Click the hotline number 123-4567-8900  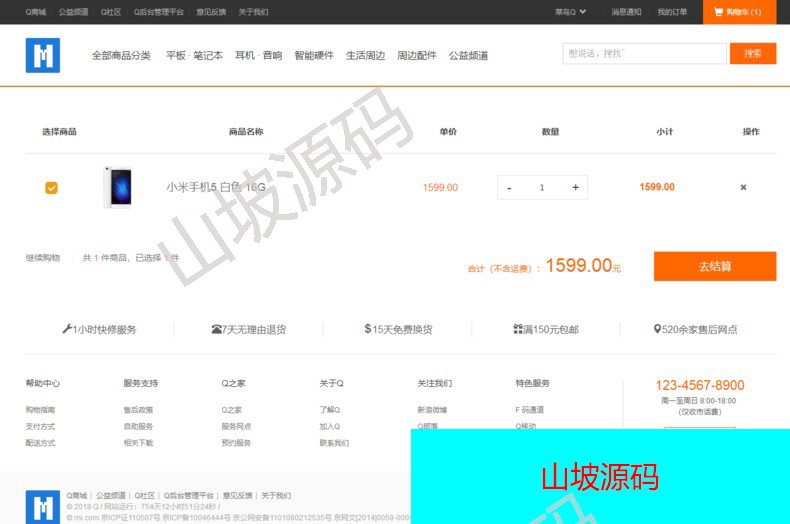pos(700,385)
